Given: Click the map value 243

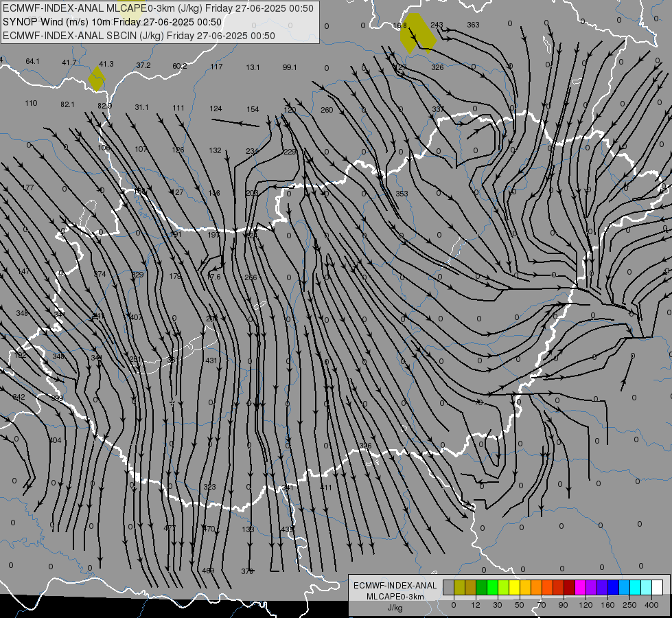Looking at the screenshot, I should click(x=437, y=25).
